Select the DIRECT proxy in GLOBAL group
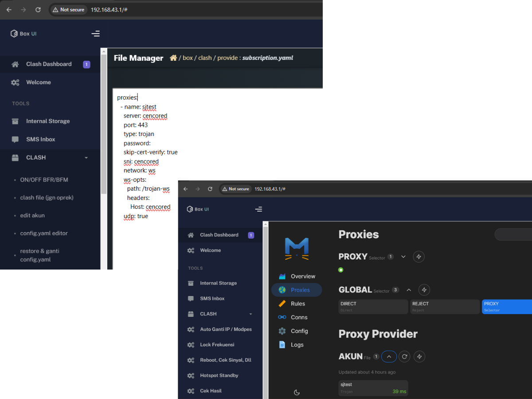Image resolution: width=532 pixels, height=399 pixels. 373,307
